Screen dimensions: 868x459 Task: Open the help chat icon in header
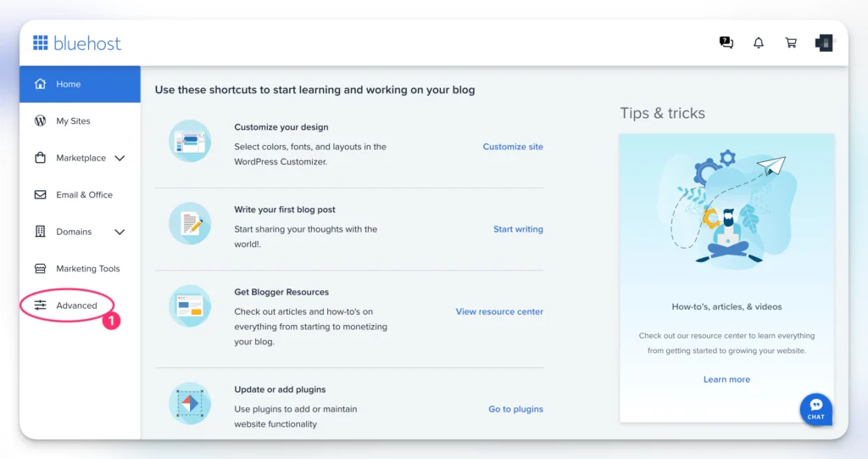point(726,42)
